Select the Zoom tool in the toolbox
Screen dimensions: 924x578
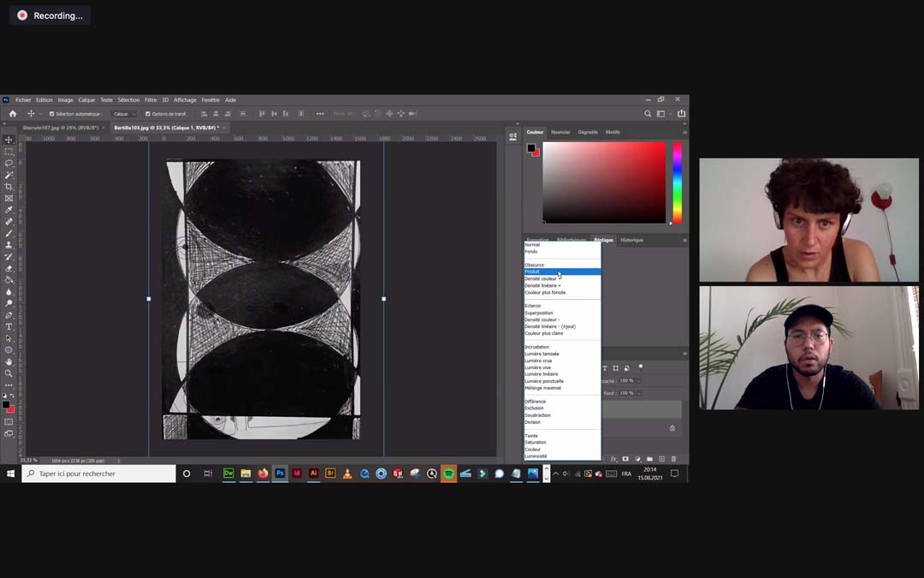9,373
